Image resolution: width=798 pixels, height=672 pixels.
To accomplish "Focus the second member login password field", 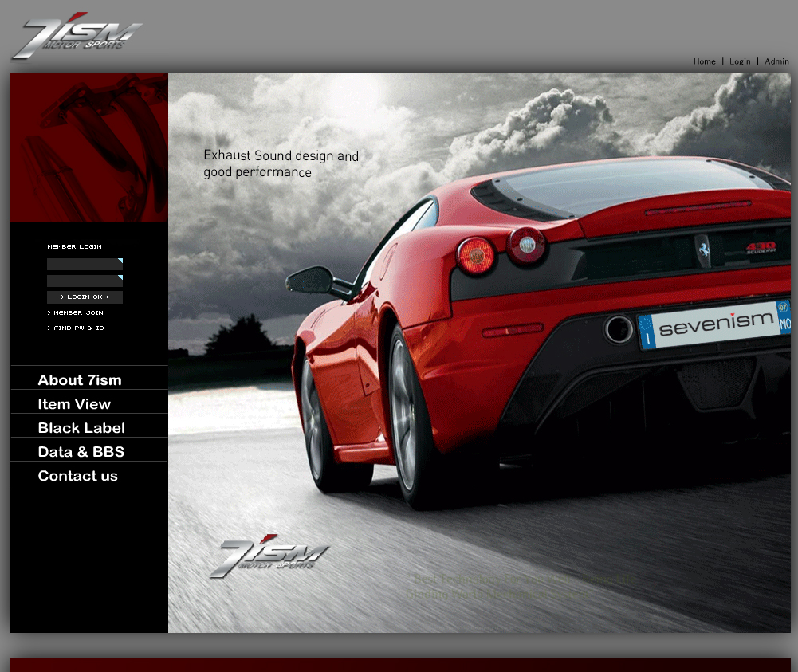I will (84, 281).
